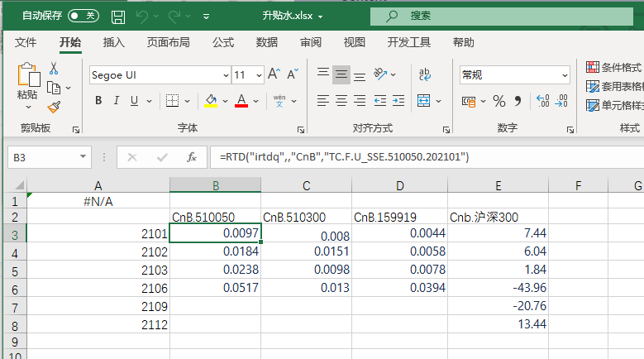Open the fill color dropdown arrow
Screen dimensions: 644x359
click(225, 101)
